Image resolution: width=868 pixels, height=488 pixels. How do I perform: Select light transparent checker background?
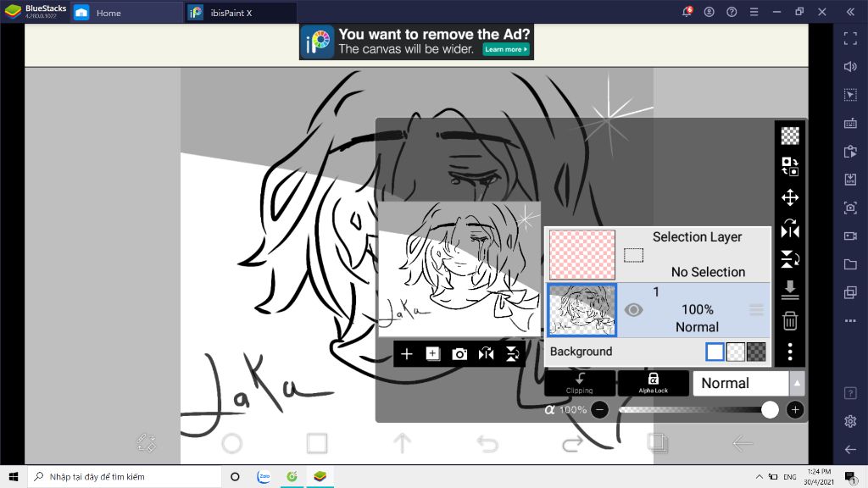(x=735, y=352)
